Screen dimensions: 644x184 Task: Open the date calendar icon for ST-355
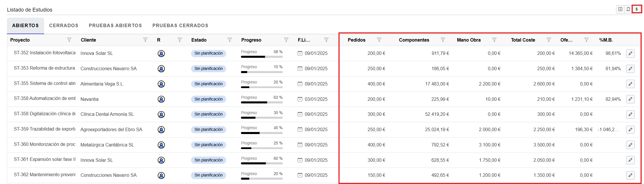tap(300, 84)
